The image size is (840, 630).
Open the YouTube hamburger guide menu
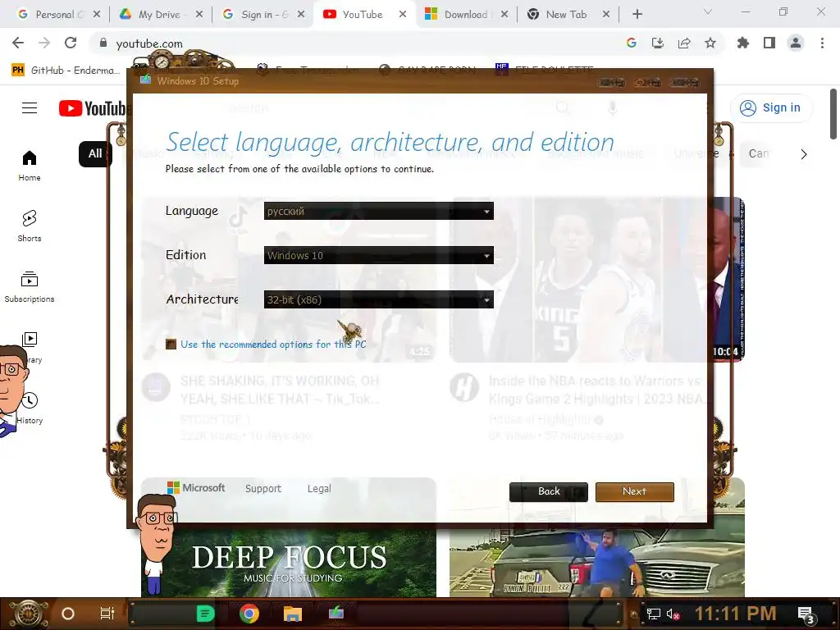click(30, 108)
